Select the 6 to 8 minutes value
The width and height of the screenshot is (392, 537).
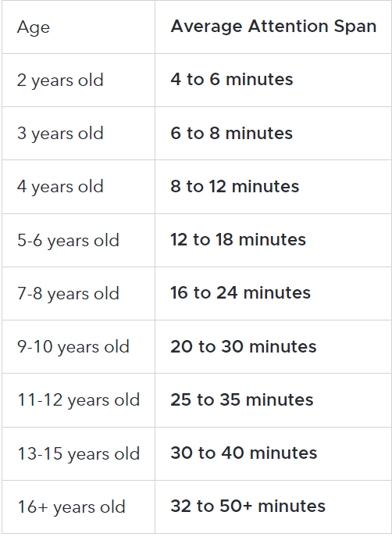(232, 133)
